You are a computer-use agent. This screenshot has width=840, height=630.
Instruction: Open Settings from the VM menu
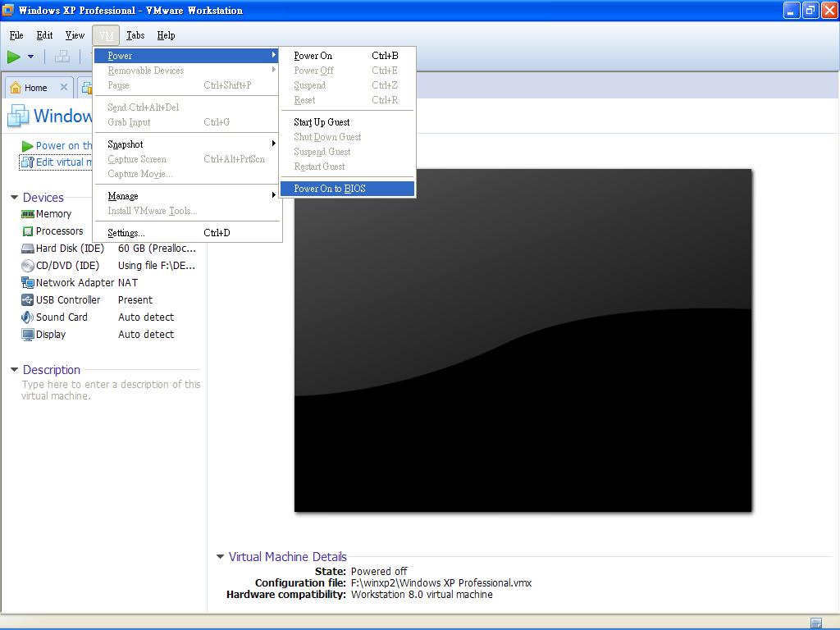(x=186, y=233)
